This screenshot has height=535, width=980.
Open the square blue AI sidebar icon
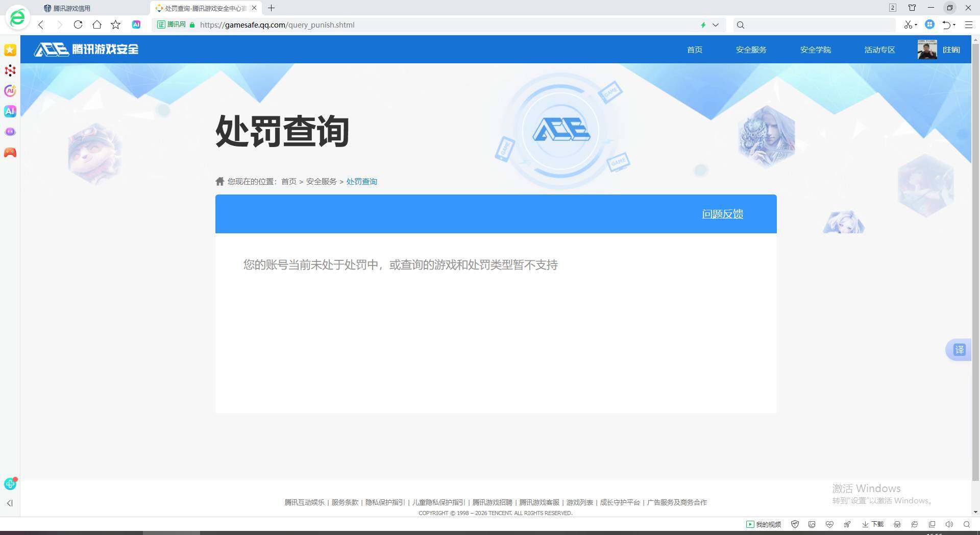tap(10, 111)
